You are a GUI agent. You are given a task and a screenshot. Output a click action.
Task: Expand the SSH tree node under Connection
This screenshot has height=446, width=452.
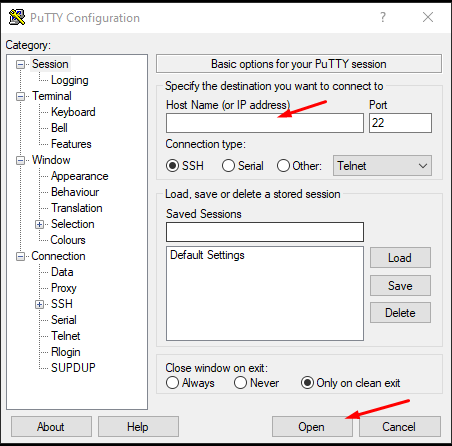point(40,304)
